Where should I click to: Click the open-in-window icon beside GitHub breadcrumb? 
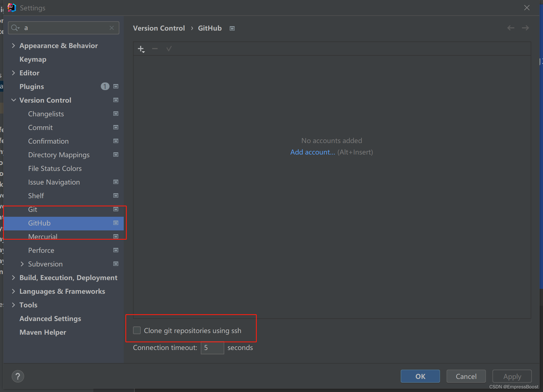(x=232, y=28)
